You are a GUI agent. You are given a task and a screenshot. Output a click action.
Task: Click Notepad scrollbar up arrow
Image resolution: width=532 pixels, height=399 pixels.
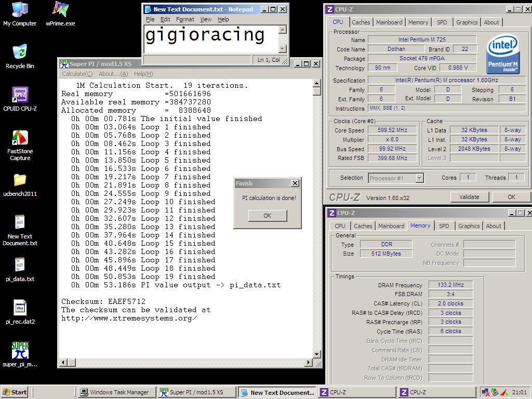point(283,30)
